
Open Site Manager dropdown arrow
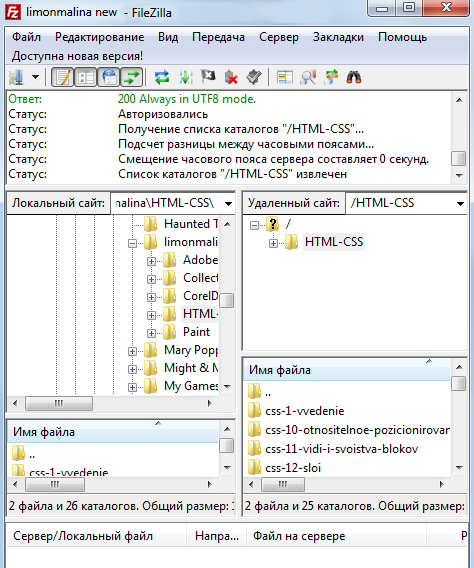35,77
